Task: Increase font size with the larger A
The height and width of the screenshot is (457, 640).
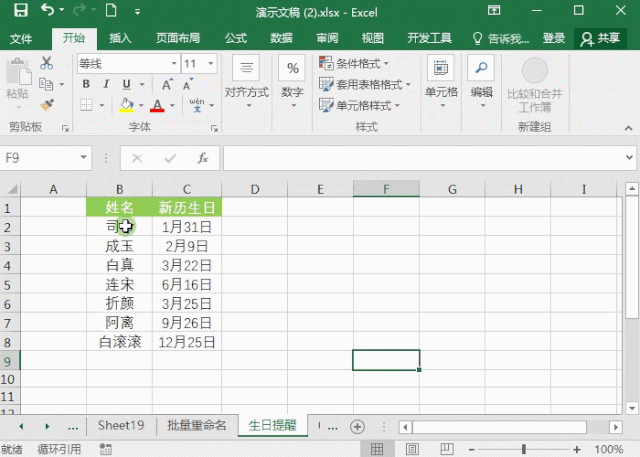Action: (x=167, y=84)
